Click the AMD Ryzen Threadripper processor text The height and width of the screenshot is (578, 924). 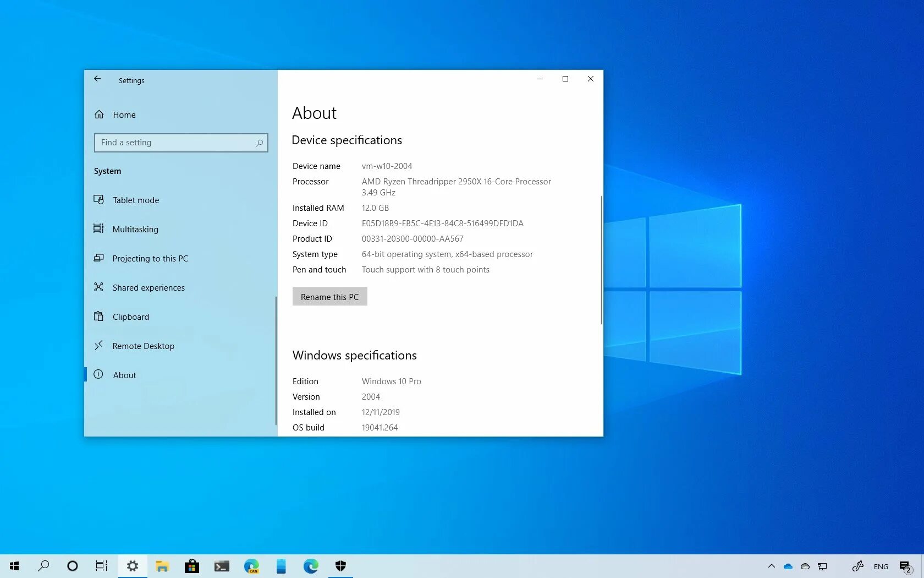pyautogui.click(x=456, y=187)
